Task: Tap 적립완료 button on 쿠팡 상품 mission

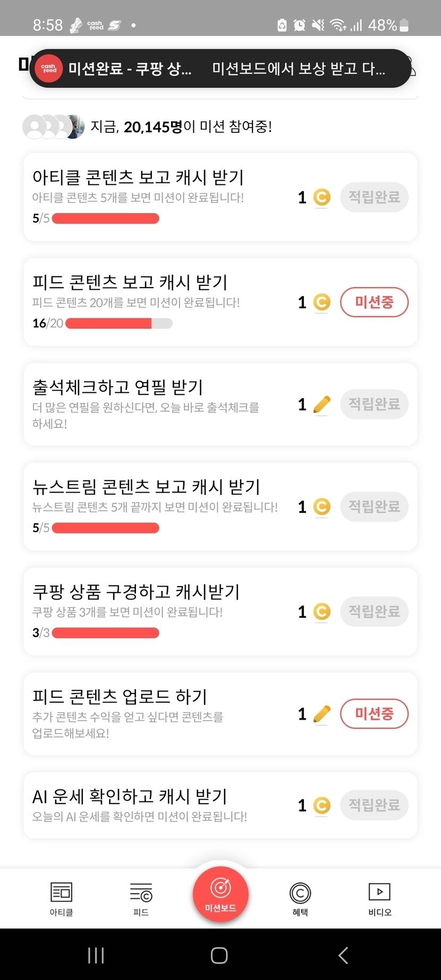Action: click(374, 611)
